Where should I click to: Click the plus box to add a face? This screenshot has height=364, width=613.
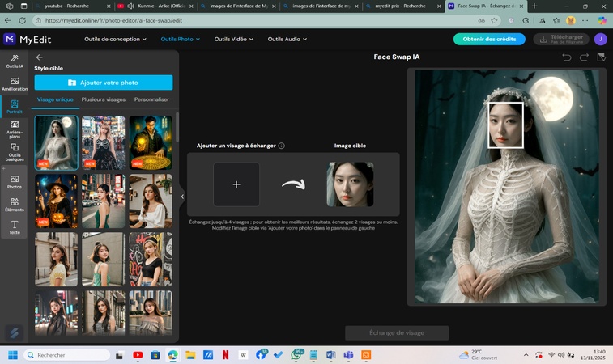click(236, 184)
